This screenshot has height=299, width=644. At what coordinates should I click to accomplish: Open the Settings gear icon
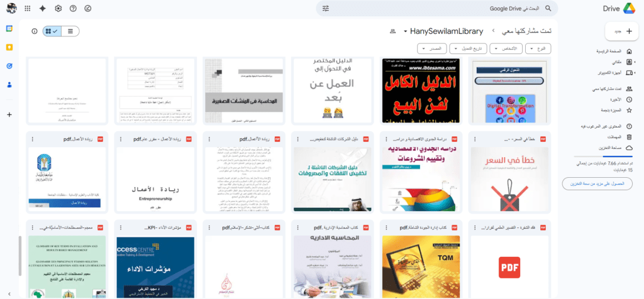pyautogui.click(x=58, y=8)
